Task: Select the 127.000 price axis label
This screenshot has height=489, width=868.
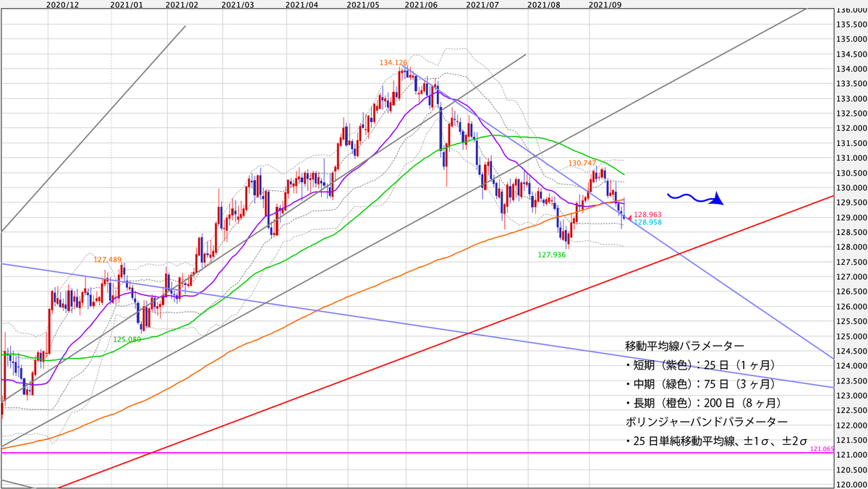Action: click(851, 277)
